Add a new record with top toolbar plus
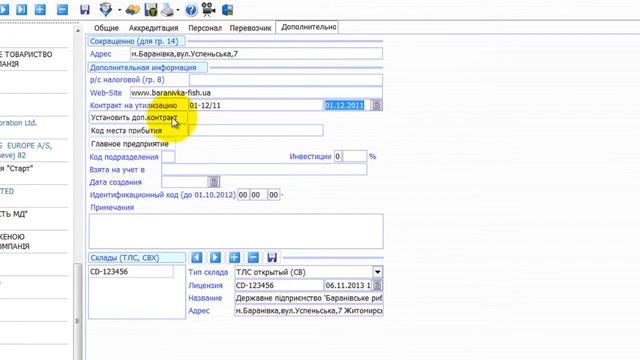This screenshot has height=360, width=640. coord(40,9)
